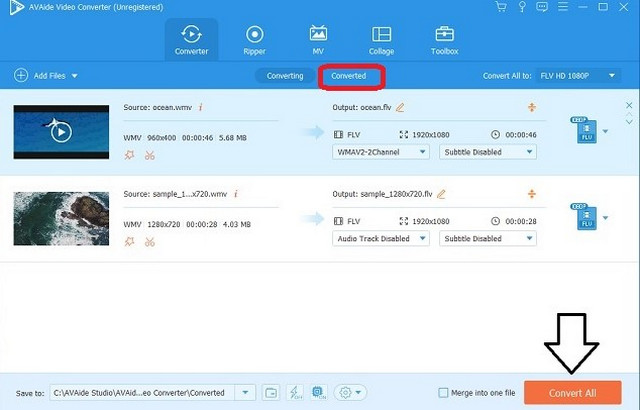Click the Save to path field

click(x=142, y=393)
